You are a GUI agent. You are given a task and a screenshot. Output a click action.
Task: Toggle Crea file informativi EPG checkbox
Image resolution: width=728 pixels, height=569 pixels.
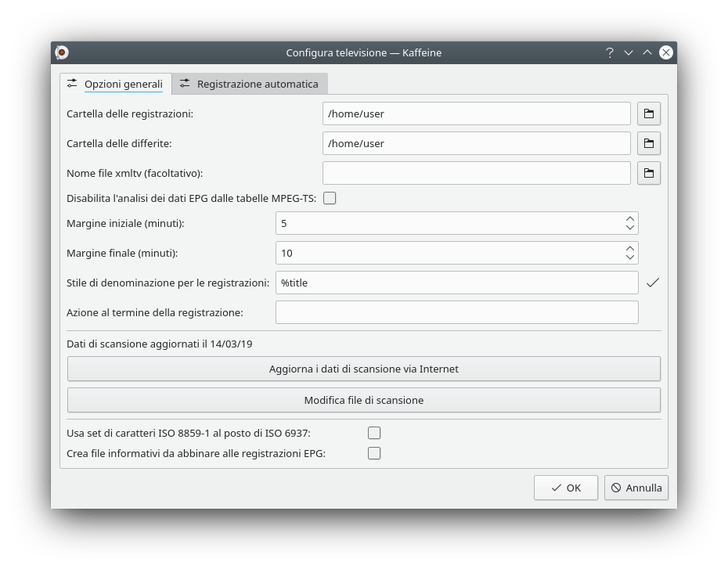(x=374, y=453)
